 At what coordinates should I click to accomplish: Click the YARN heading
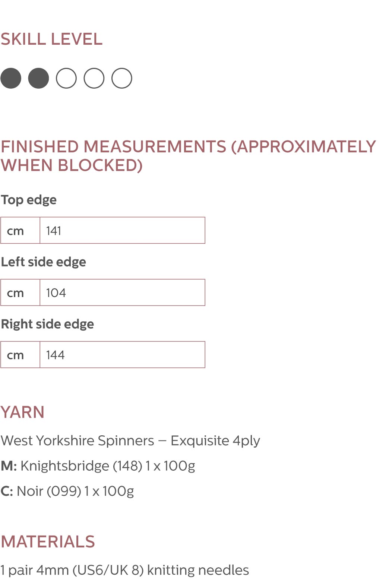click(22, 412)
